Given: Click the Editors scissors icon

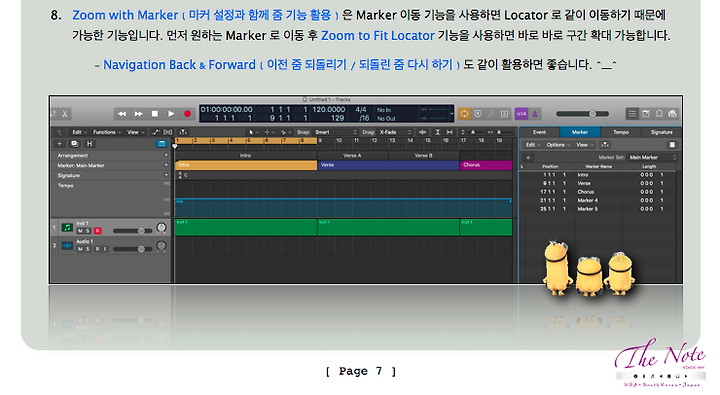Looking at the screenshot, I should pyautogui.click(x=65, y=113).
